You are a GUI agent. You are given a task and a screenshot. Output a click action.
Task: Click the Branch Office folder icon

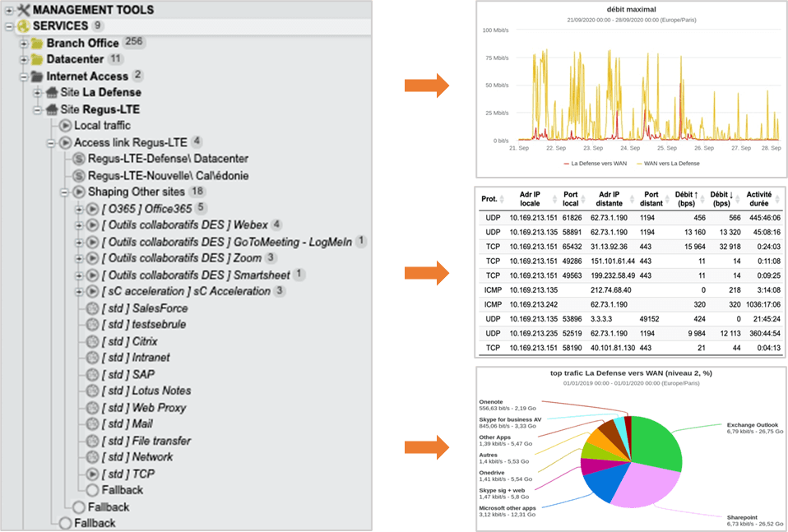tap(37, 43)
